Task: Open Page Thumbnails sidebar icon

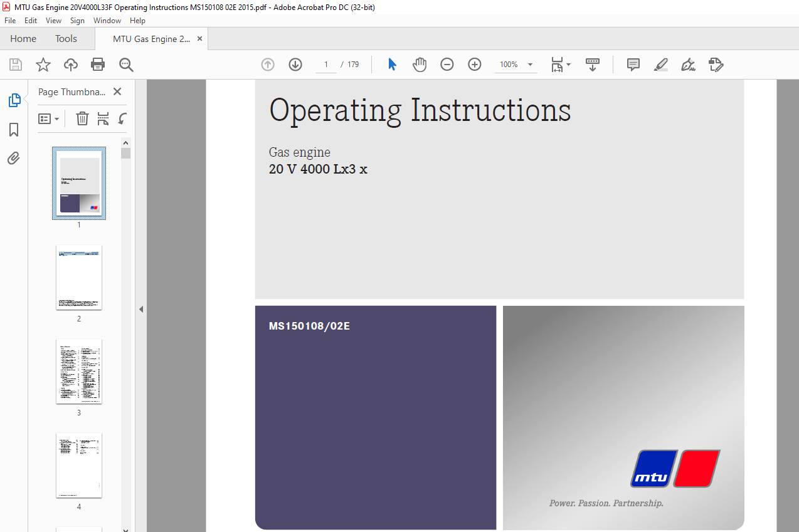Action: 14,100
